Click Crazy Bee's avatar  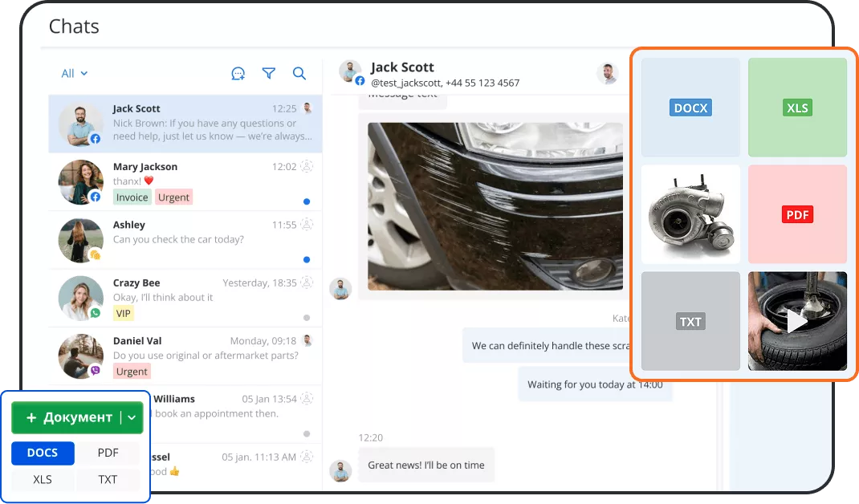point(81,298)
